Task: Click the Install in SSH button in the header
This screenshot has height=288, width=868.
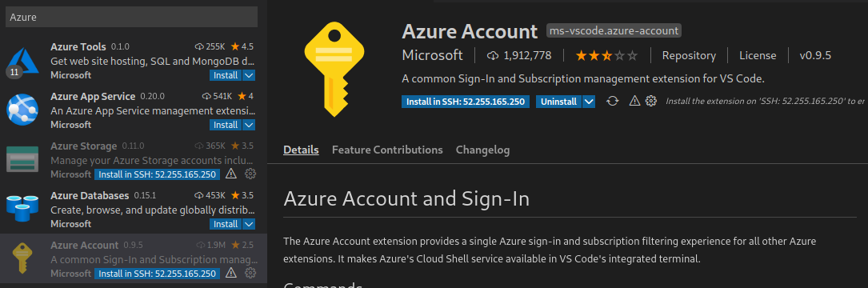Action: [x=466, y=102]
